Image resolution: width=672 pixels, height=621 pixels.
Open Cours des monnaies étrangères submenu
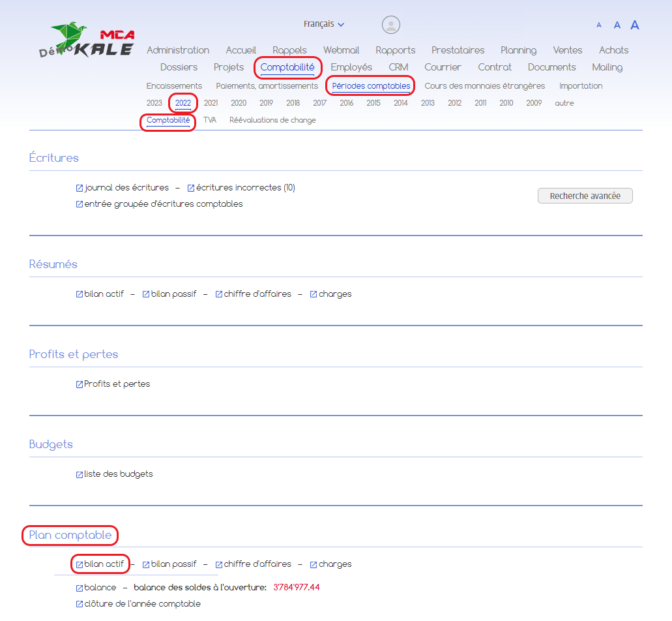484,86
